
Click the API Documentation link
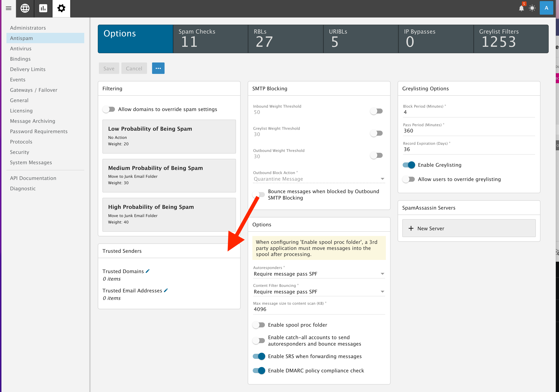tap(33, 178)
